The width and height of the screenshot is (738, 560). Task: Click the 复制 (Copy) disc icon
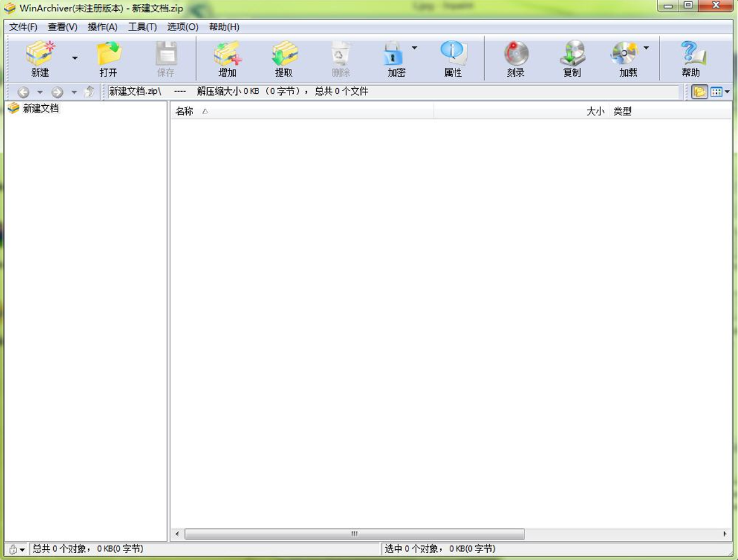point(572,53)
